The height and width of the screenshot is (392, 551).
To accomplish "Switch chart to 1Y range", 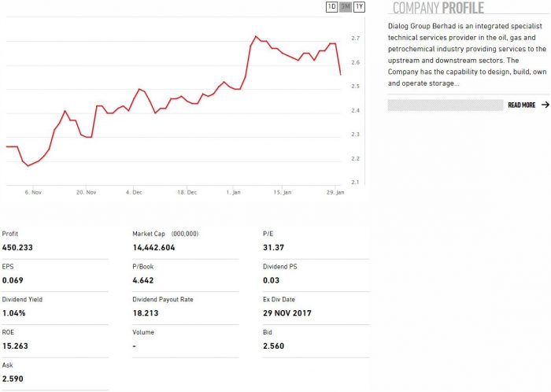I will click(x=360, y=7).
